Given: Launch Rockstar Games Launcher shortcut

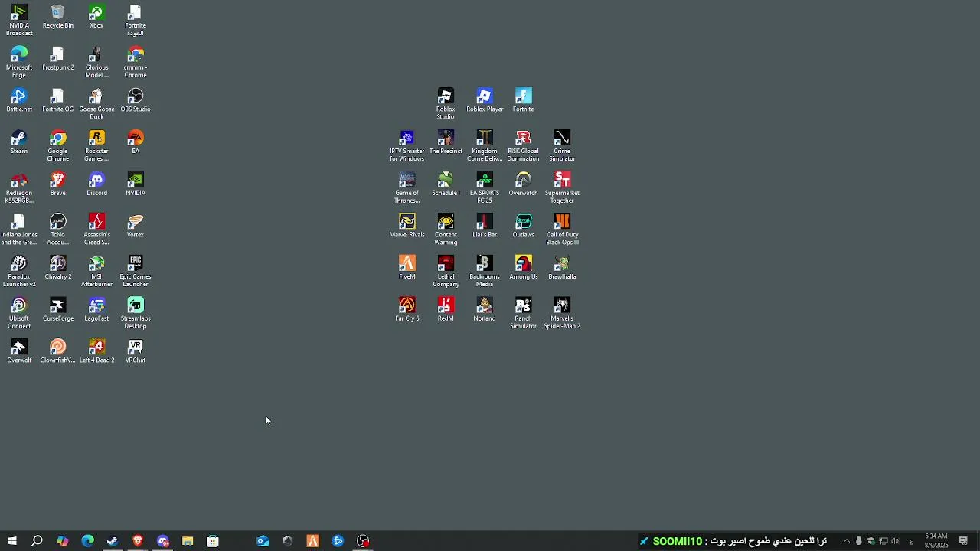Looking at the screenshot, I should (96, 146).
